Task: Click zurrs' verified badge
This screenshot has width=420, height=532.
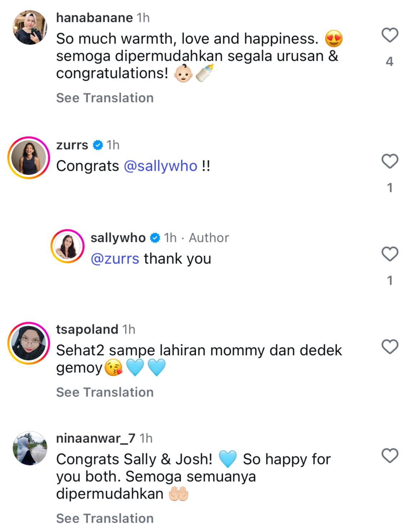Action: 98,145
